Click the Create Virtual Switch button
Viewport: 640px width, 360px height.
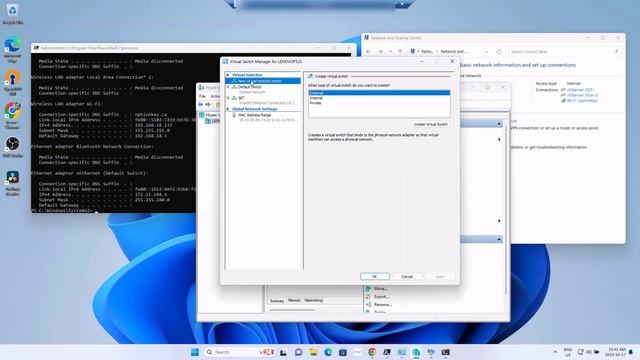[x=431, y=124]
